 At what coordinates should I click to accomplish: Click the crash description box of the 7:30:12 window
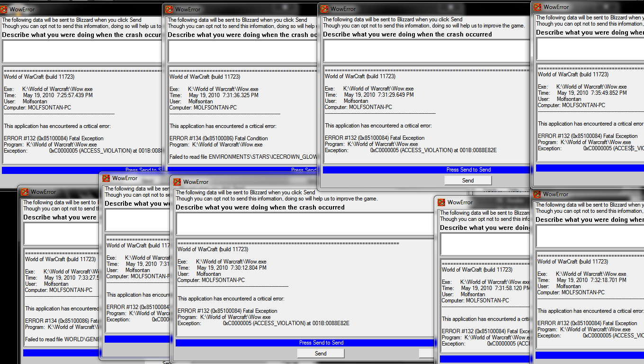[305, 224]
